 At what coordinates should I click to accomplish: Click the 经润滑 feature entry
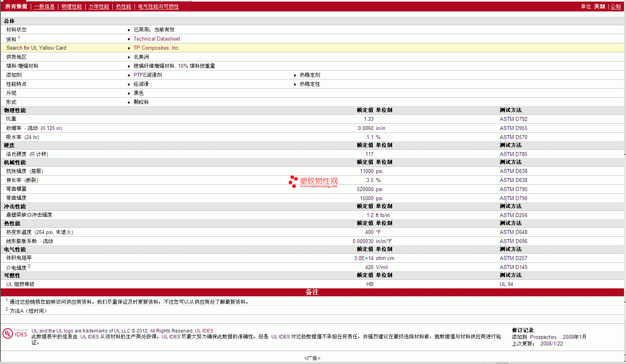pos(141,84)
